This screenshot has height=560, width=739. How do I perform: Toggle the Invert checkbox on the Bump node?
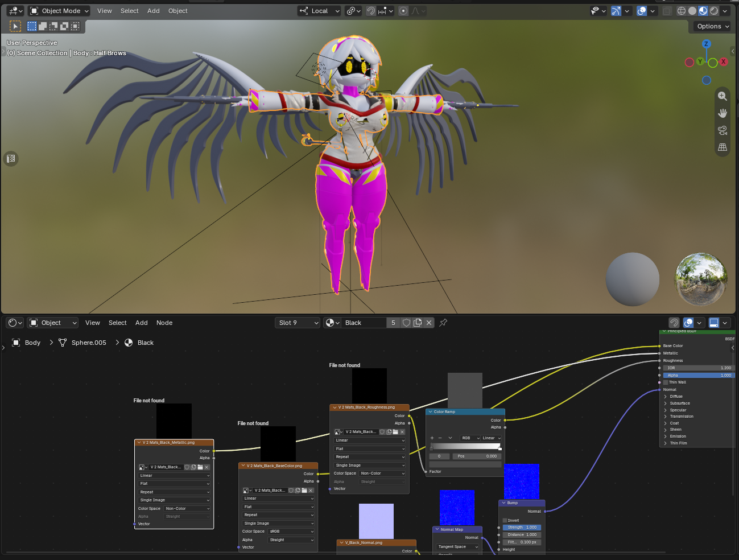pos(505,520)
